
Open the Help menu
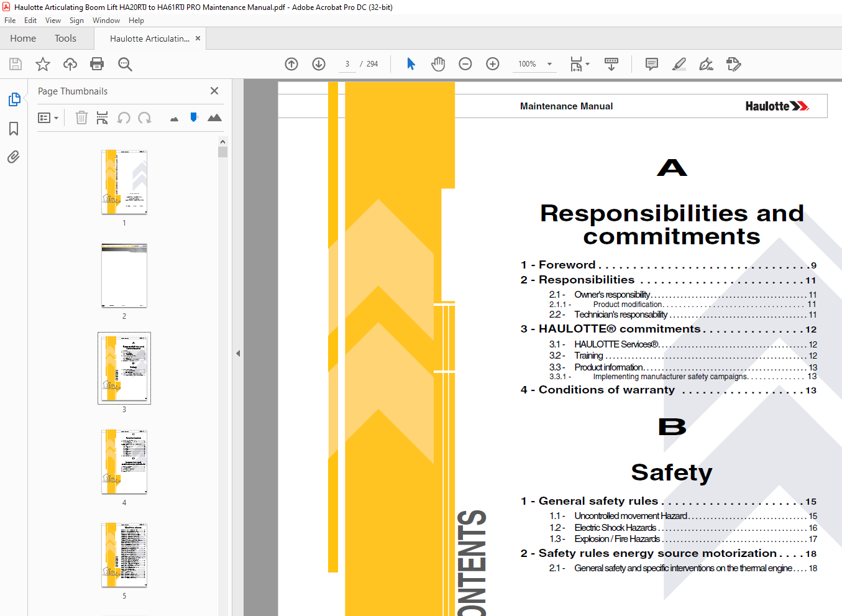pos(136,21)
